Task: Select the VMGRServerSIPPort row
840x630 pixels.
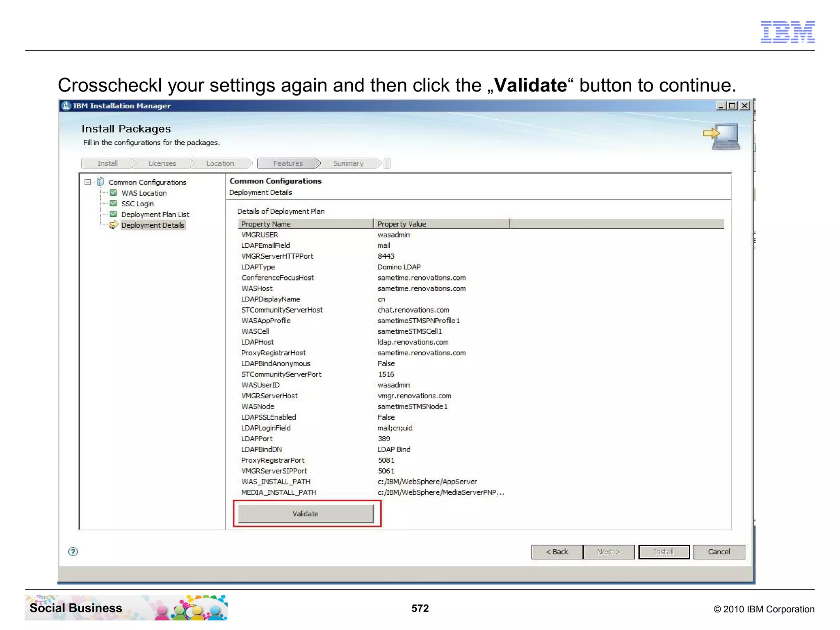Action: coord(481,471)
